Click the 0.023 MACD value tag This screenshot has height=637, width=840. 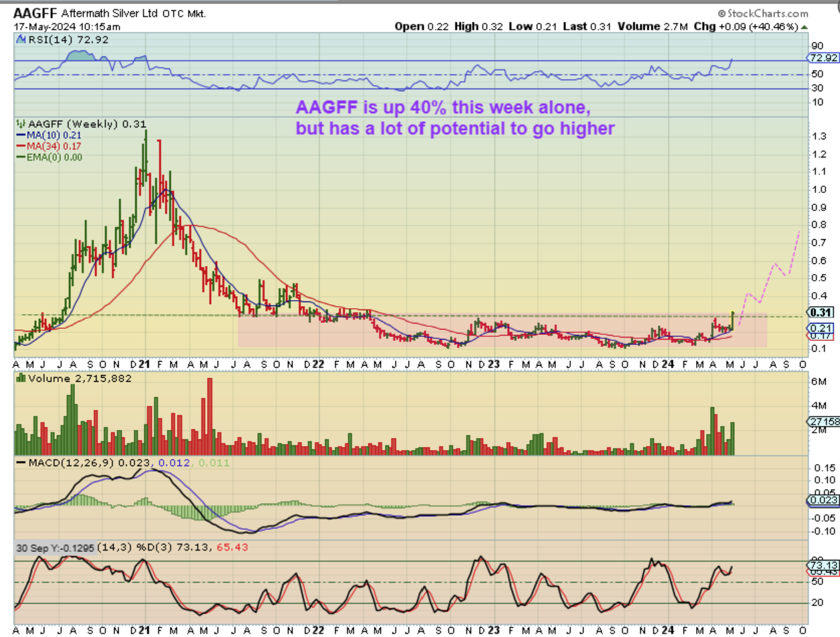(822, 499)
